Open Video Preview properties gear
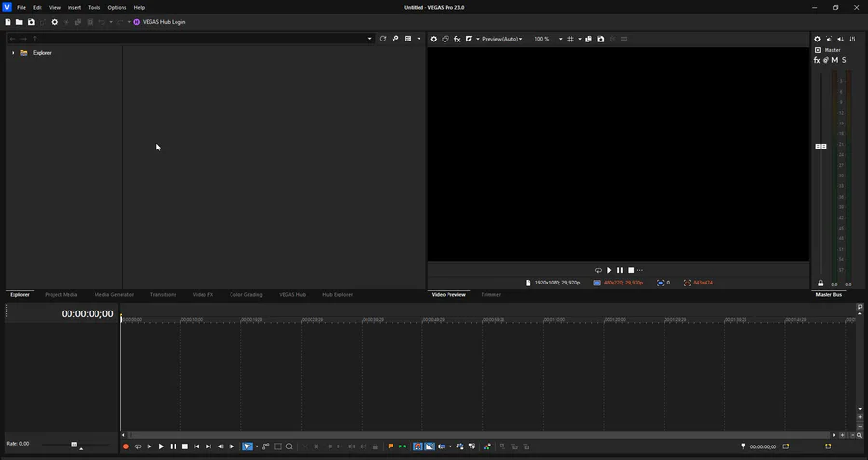This screenshot has width=868, height=460. (434, 39)
